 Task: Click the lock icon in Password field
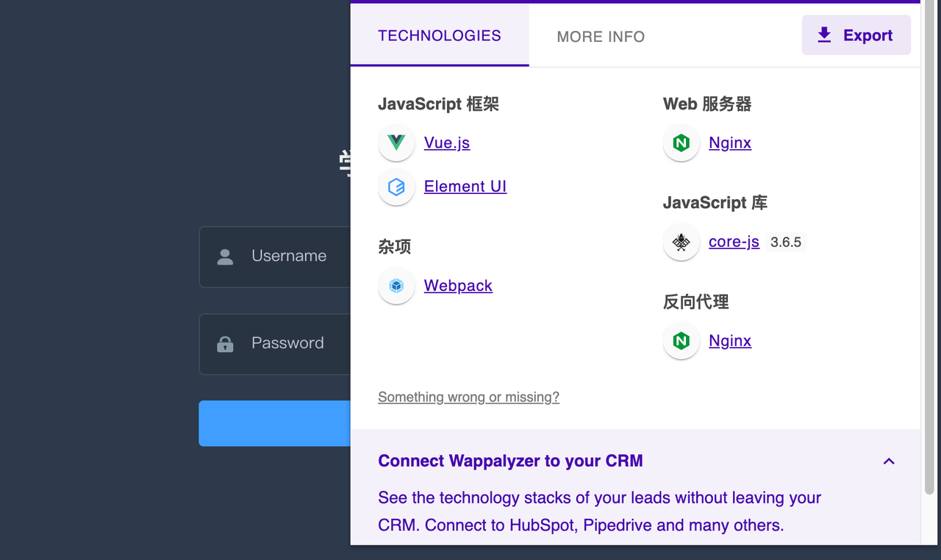tap(226, 344)
